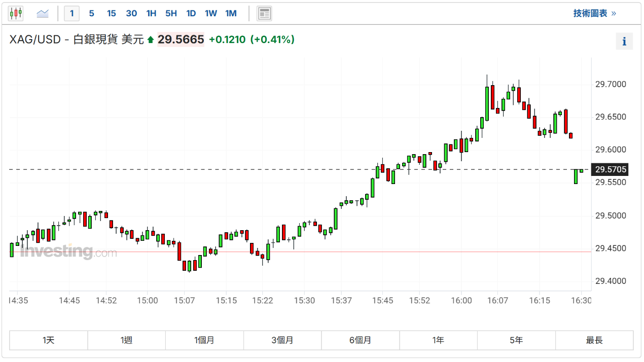Click the 最長 max range button
This screenshot has height=362, width=644.
[594, 340]
